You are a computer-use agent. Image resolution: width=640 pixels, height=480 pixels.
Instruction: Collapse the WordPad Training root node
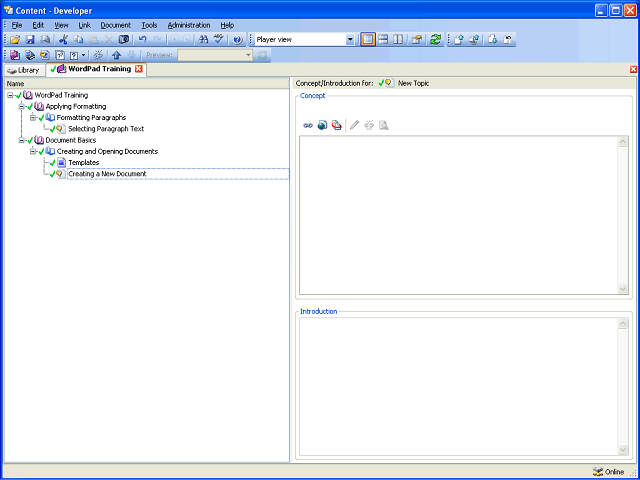10,95
